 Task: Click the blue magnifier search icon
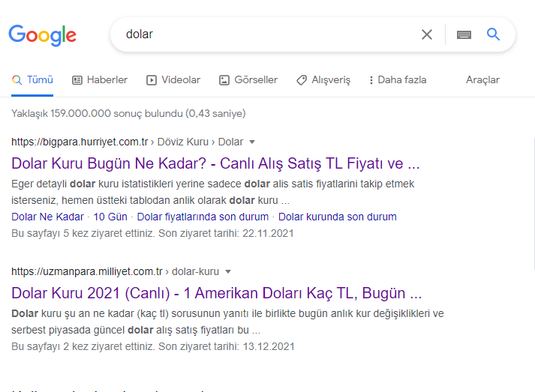coord(493,34)
